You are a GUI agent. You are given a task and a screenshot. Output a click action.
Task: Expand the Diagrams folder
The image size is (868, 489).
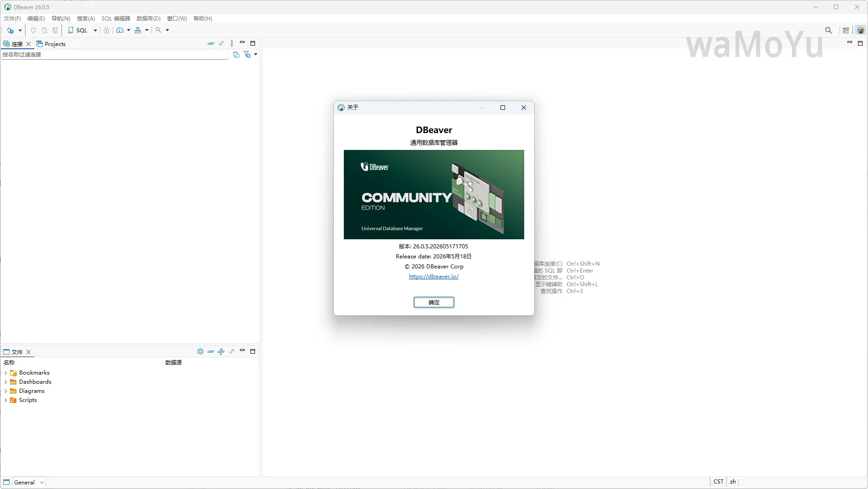point(5,391)
